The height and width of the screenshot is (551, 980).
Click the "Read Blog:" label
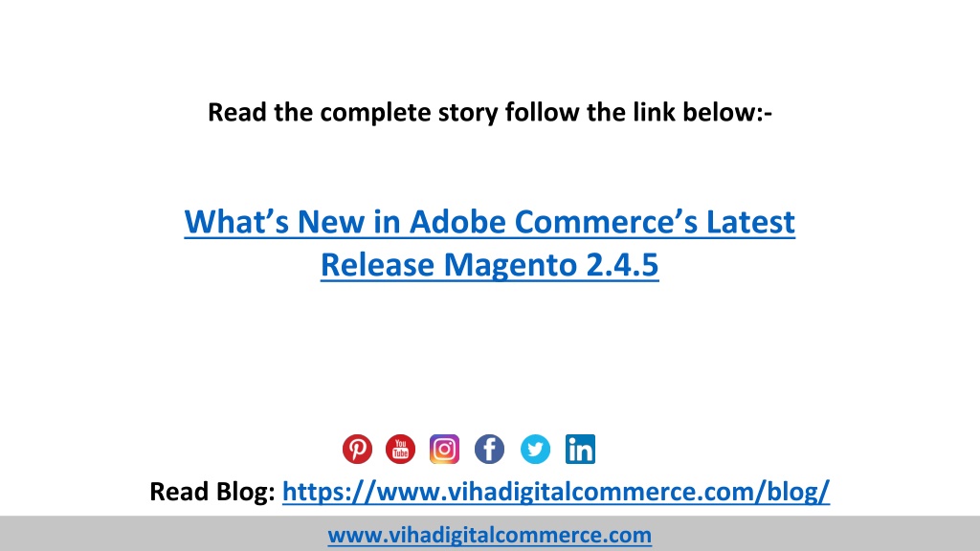212,492
